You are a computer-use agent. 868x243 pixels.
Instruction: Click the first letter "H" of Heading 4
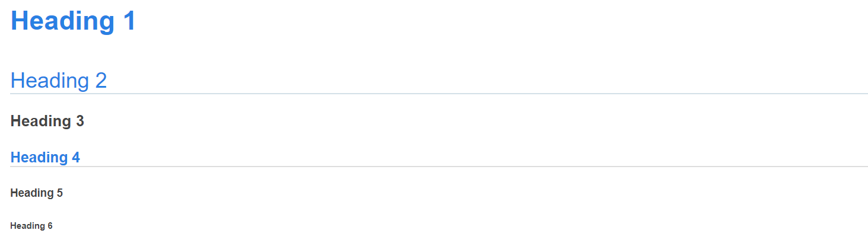coord(15,158)
